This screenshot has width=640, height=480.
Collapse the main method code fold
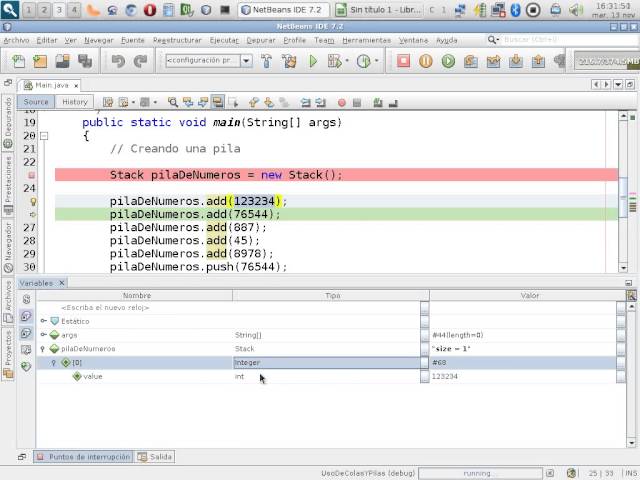[44, 136]
